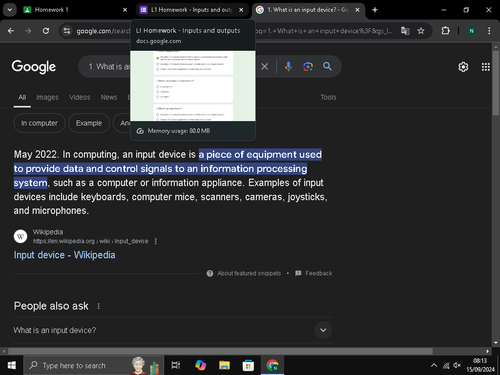Click the Type here to search box
Image resolution: width=500 pixels, height=375 pixels.
pyautogui.click(x=94, y=366)
